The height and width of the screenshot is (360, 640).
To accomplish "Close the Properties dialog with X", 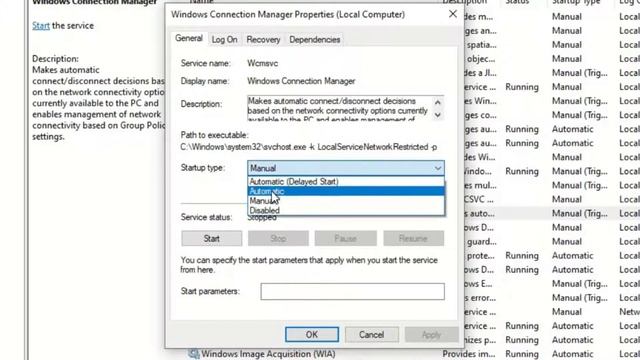I will pos(453,14).
